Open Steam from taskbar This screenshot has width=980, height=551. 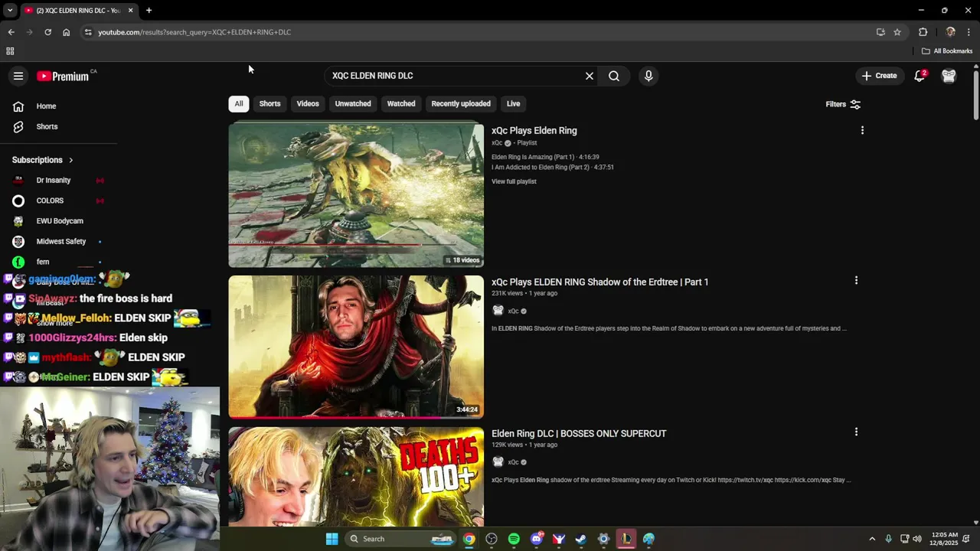581,539
